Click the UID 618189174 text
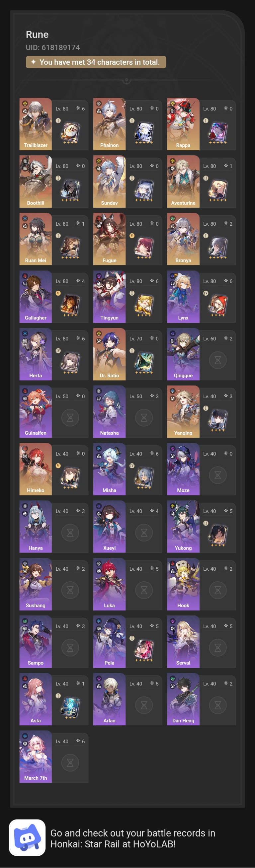Image resolution: width=255 pixels, height=868 pixels. [x=53, y=47]
